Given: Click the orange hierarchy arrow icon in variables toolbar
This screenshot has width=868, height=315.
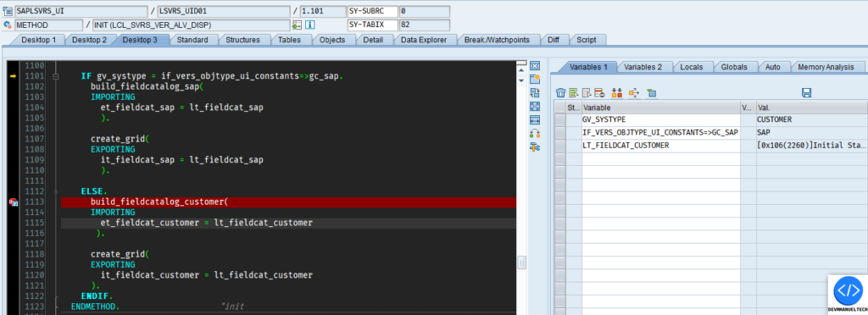Looking at the screenshot, I should click(634, 93).
